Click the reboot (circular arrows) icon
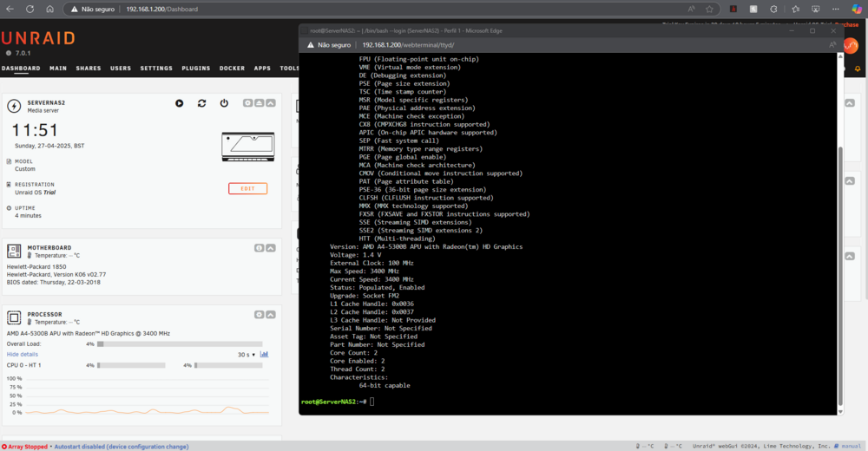This screenshot has height=451, width=868. click(x=201, y=103)
